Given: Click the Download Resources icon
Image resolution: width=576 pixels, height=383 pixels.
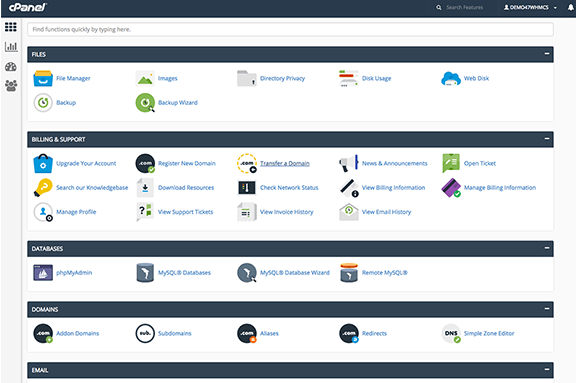Looking at the screenshot, I should [x=145, y=188].
